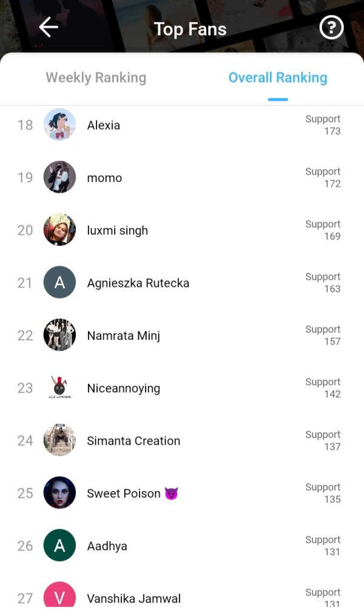Tap Alexia's Support 173 score
The width and height of the screenshot is (364, 610).
click(x=323, y=125)
